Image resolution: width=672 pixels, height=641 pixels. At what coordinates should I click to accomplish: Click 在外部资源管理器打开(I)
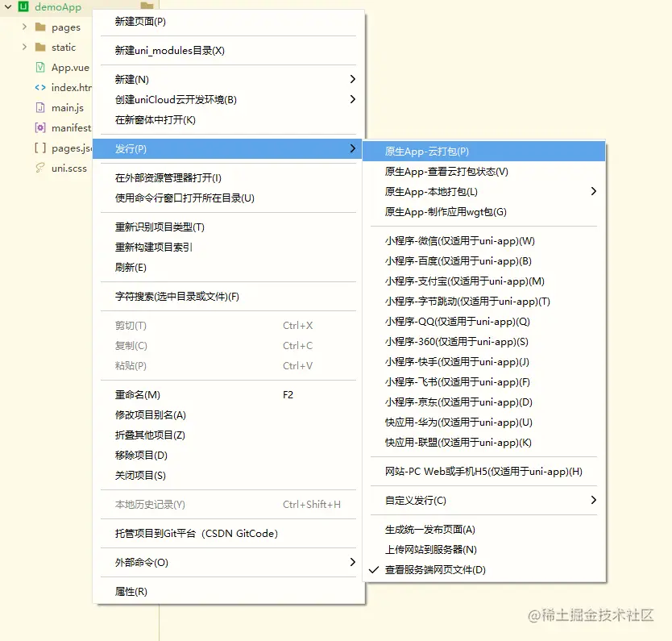[x=228, y=178]
